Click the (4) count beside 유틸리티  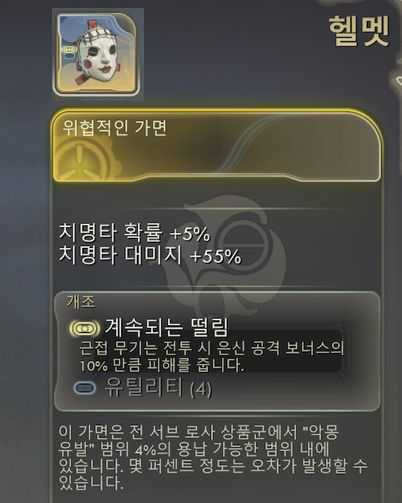[x=201, y=389]
